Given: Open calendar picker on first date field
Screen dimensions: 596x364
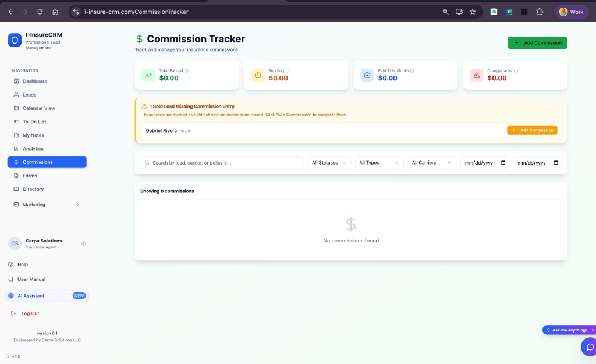Looking at the screenshot, I should (x=503, y=162).
